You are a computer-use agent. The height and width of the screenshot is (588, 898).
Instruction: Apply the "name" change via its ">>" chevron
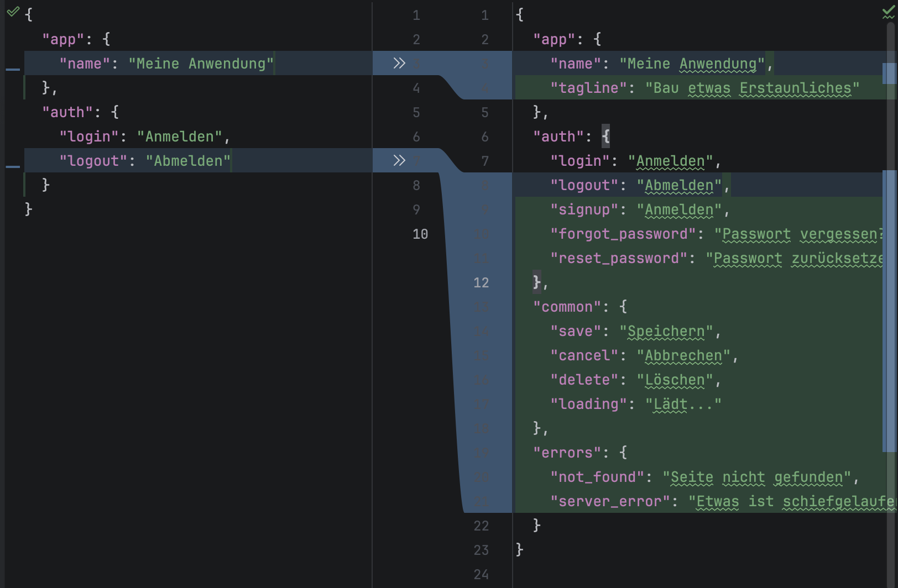tap(399, 64)
